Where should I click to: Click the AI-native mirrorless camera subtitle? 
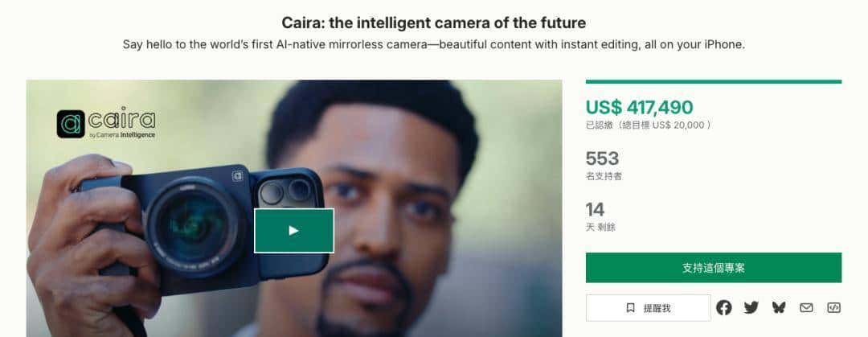[433, 44]
